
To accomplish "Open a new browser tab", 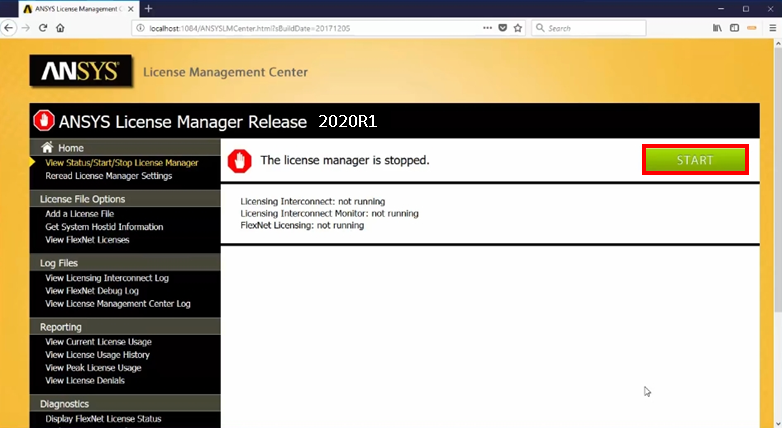I will click(149, 8).
